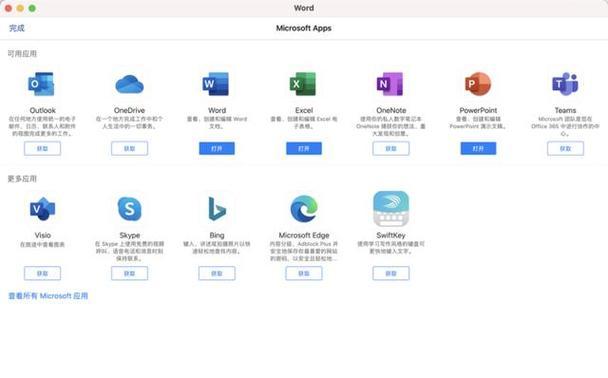Screen dimensions: 608x378
Task: Click the Teams name label
Action: click(x=565, y=110)
